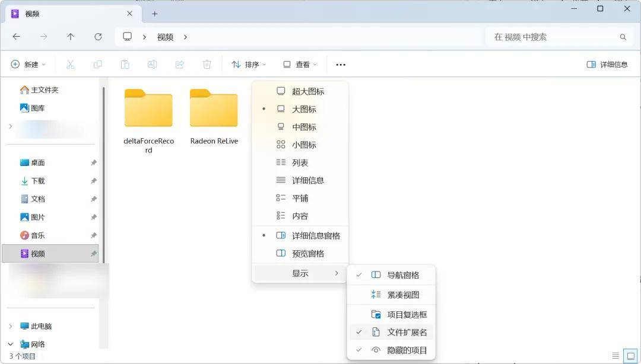Click 此电脑 in the sidebar
Screen dimensions: 641x364
coord(36,326)
